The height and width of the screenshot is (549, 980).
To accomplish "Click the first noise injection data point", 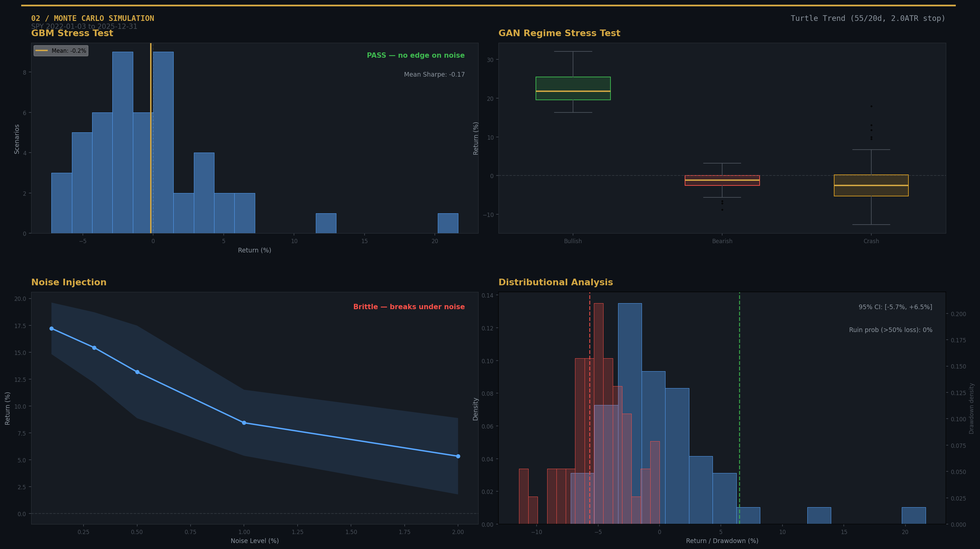I will click(x=51, y=328).
